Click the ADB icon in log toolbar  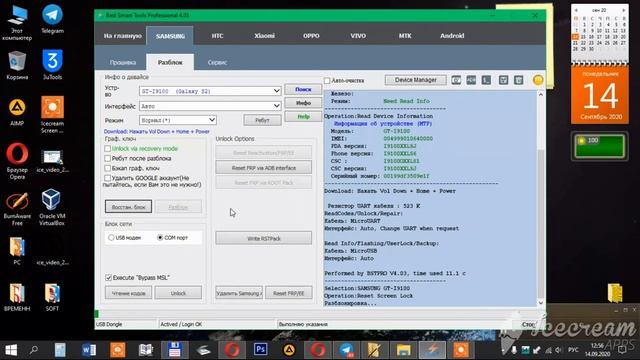[x=471, y=80]
